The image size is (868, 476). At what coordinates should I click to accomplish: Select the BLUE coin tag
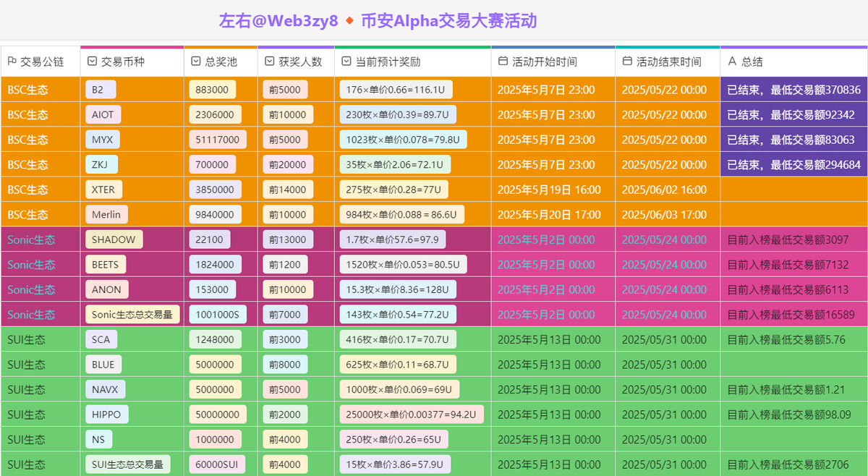click(x=103, y=365)
